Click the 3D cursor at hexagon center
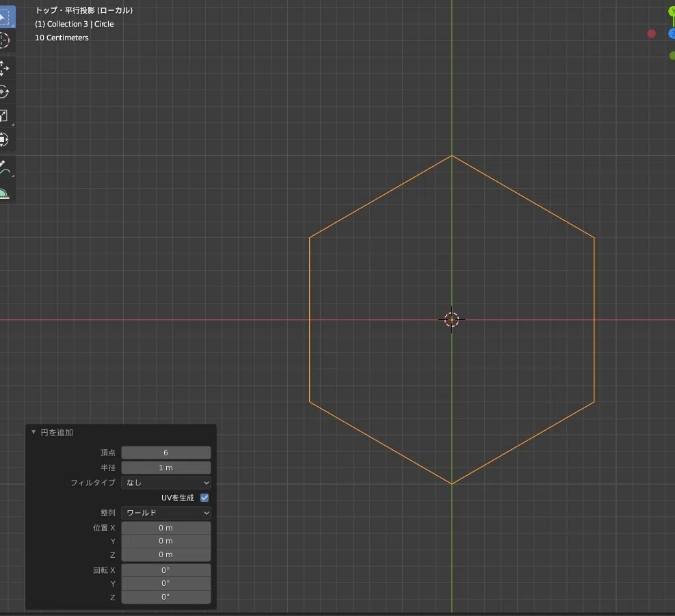The height and width of the screenshot is (616, 675). [x=451, y=320]
